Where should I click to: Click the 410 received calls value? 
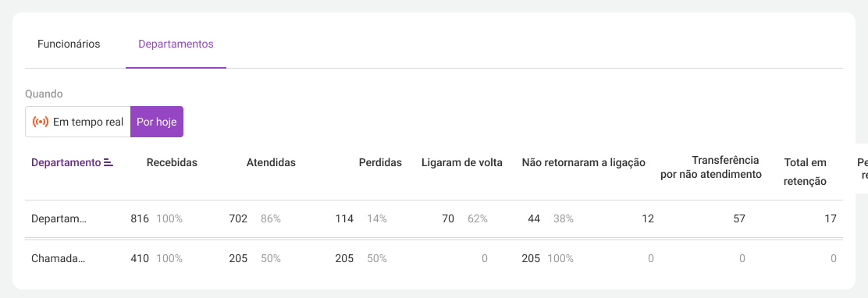140,258
